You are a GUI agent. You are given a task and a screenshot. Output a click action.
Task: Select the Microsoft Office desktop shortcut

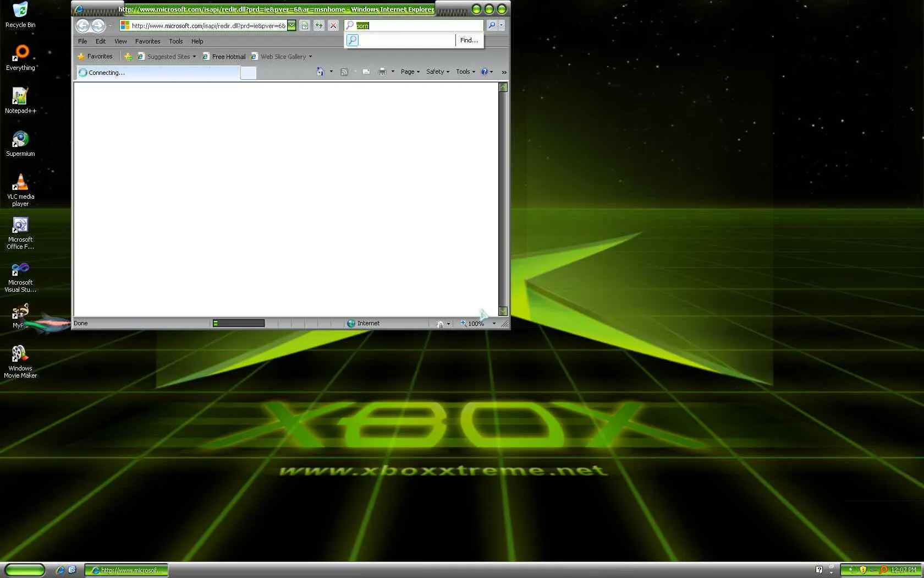pyautogui.click(x=20, y=233)
